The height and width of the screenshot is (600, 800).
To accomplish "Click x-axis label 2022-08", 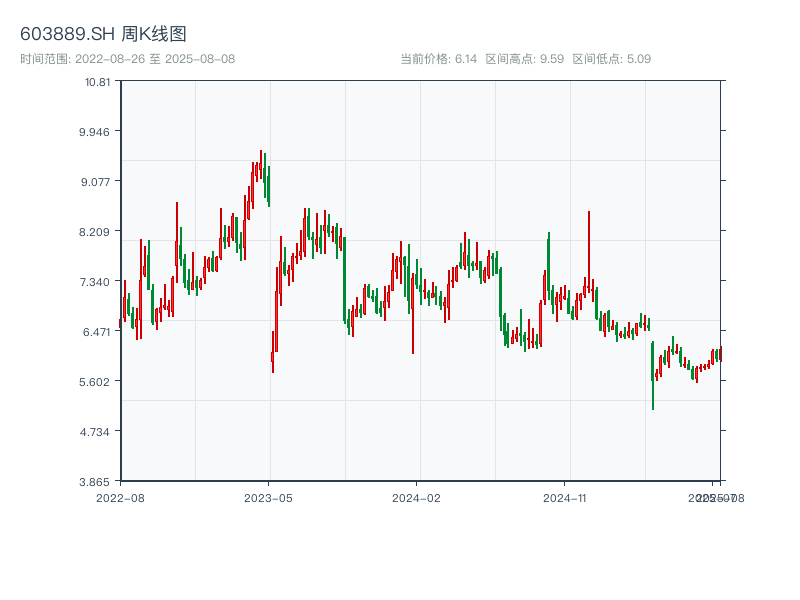I will point(120,498).
